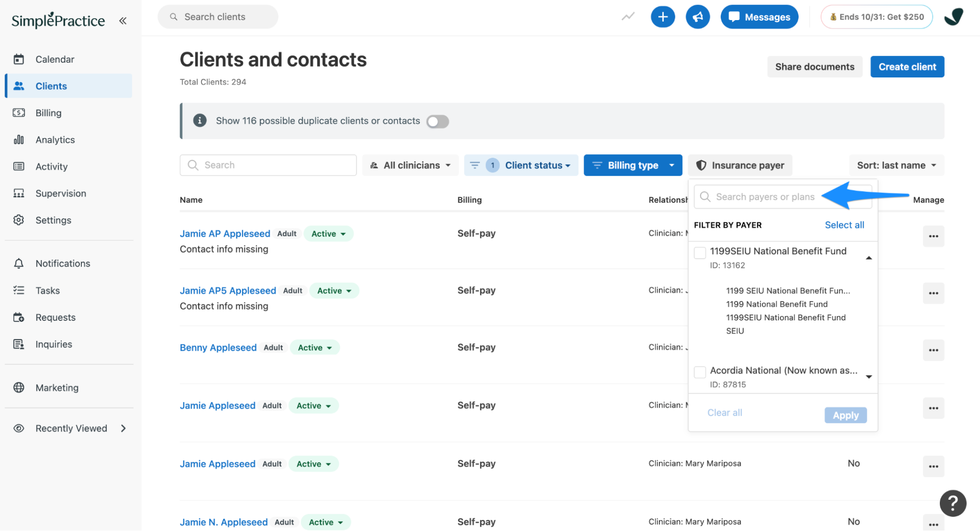This screenshot has width=980, height=531.
Task: Open Active status dropdown for Jamie N. Appleseed
Action: [x=326, y=522]
